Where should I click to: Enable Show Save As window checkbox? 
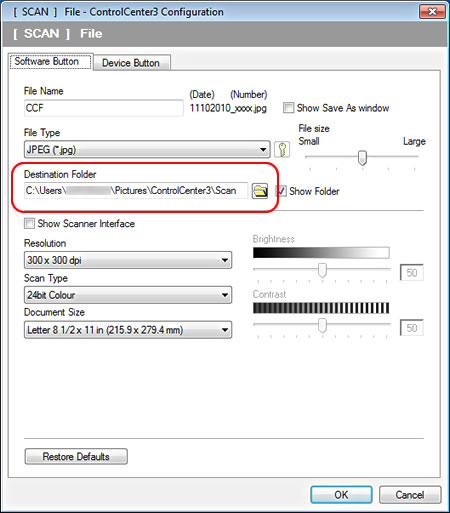(x=288, y=108)
